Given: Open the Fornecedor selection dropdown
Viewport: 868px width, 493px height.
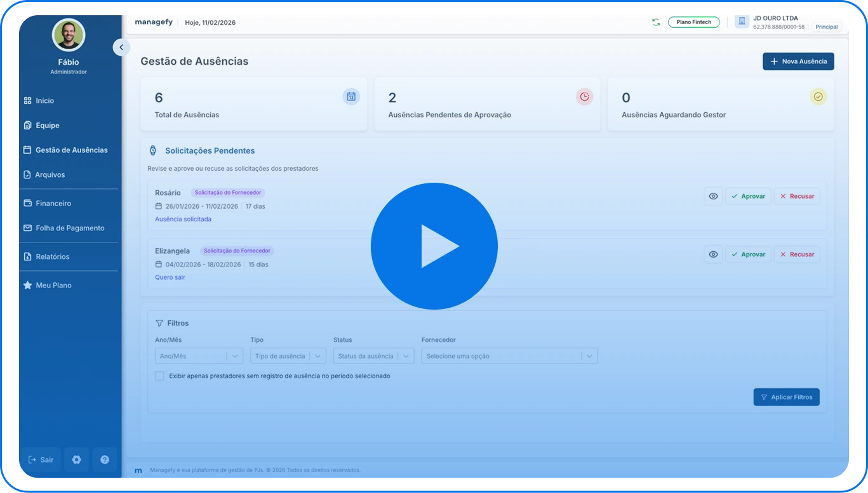Looking at the screenshot, I should (x=509, y=355).
